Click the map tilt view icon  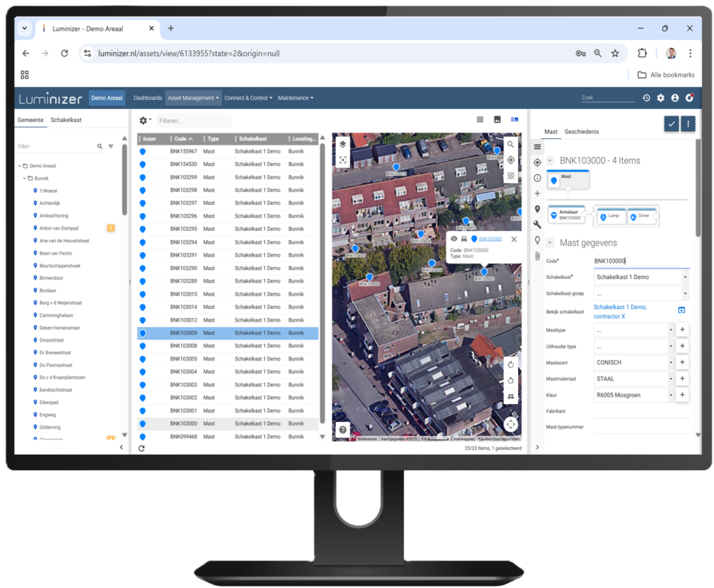510,396
